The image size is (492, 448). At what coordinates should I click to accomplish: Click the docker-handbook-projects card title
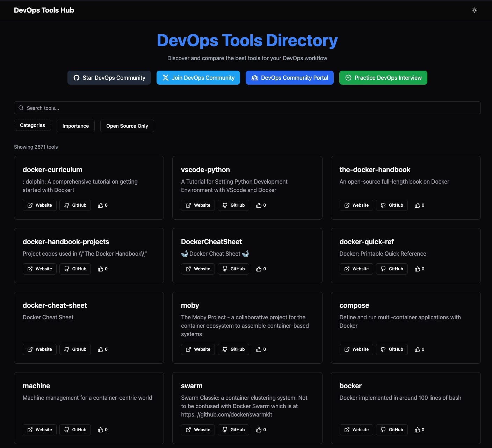[x=66, y=242]
